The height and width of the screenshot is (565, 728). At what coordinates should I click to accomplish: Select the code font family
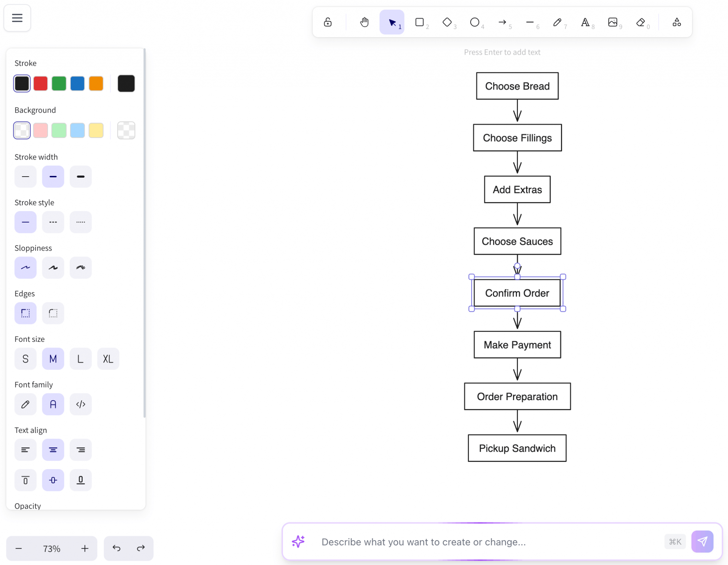click(x=81, y=404)
